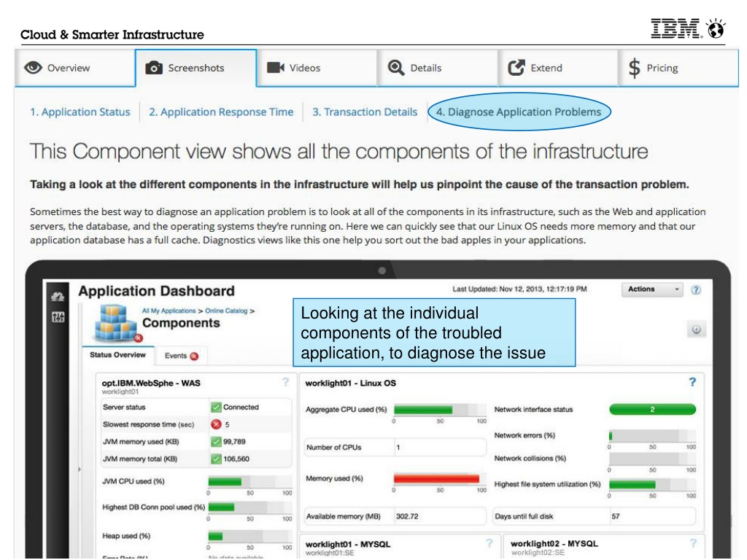The height and width of the screenshot is (560, 747).
Task: Go to the Extend tab
Action: click(x=558, y=68)
